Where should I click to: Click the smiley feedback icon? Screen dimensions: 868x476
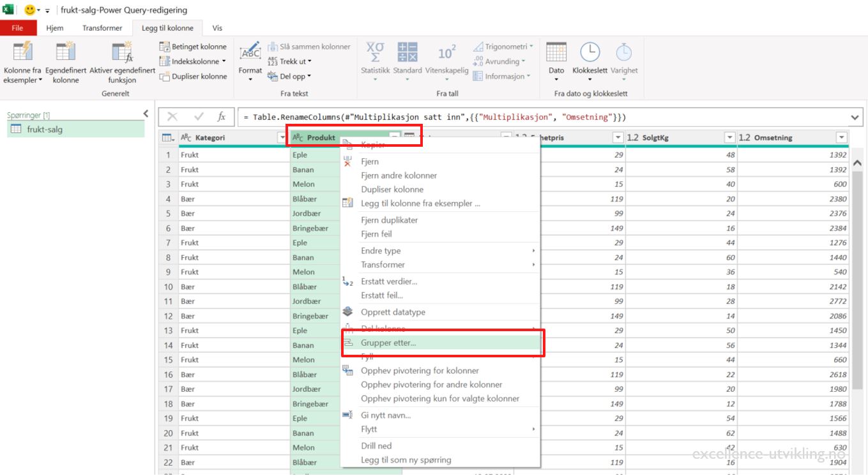29,10
